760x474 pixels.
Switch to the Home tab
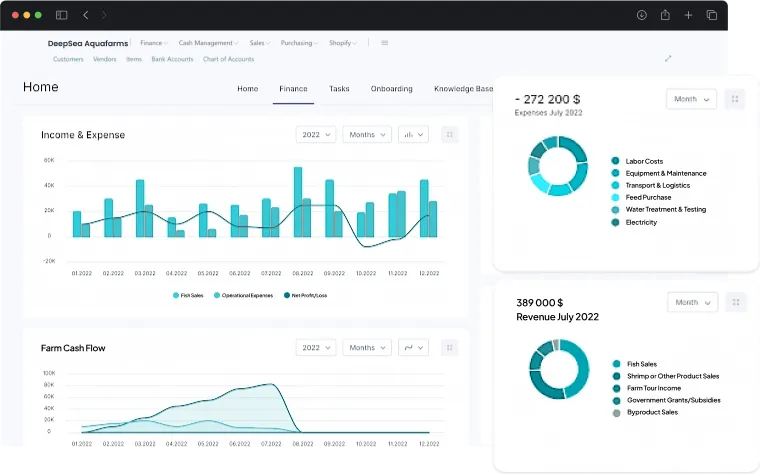coord(248,89)
